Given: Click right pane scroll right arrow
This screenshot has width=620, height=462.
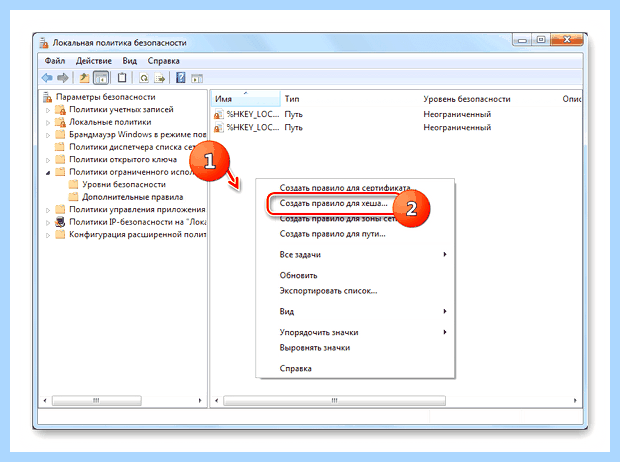Looking at the screenshot, I should click(575, 400).
